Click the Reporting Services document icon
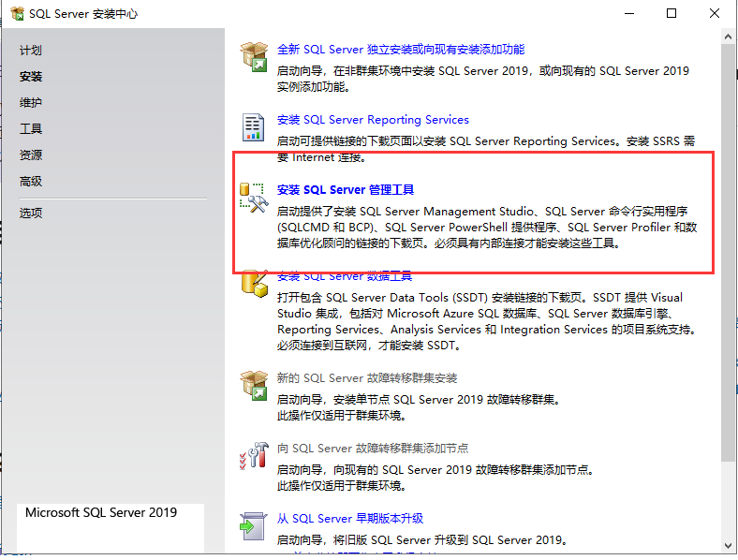This screenshot has width=738, height=560. coord(253,127)
